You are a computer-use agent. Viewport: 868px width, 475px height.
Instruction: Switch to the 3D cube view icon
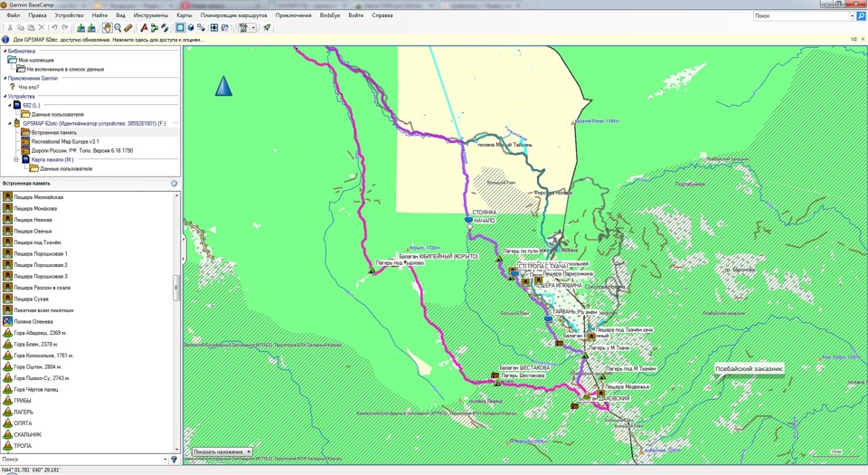(x=191, y=28)
